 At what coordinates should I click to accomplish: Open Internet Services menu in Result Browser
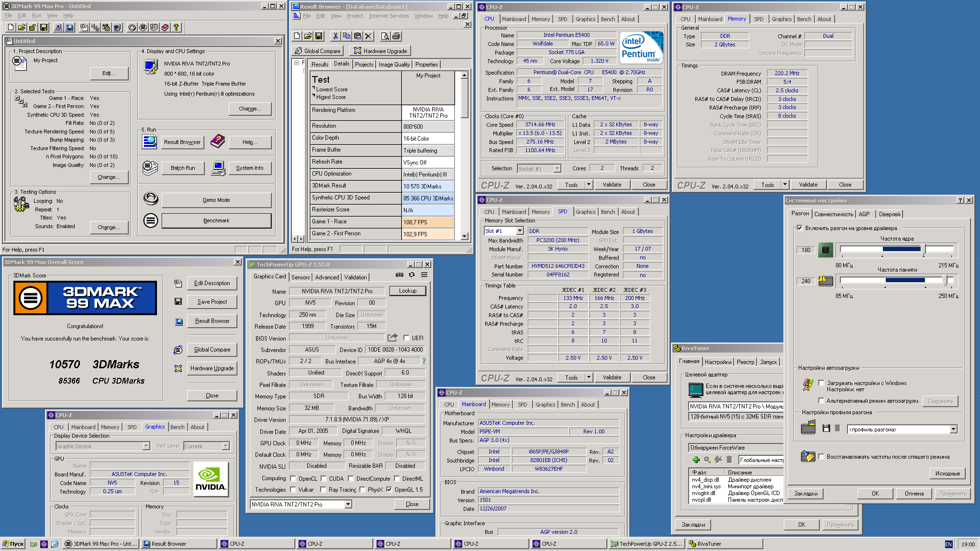coord(389,16)
